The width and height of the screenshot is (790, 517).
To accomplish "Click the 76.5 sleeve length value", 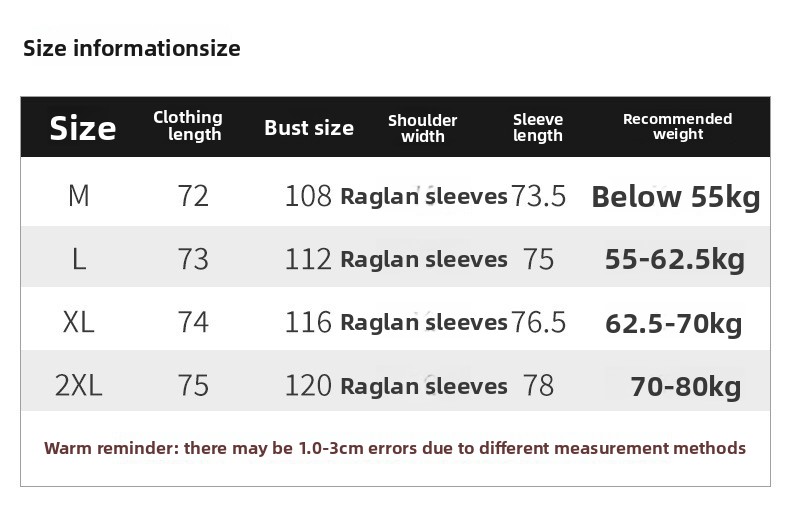I will click(539, 322).
